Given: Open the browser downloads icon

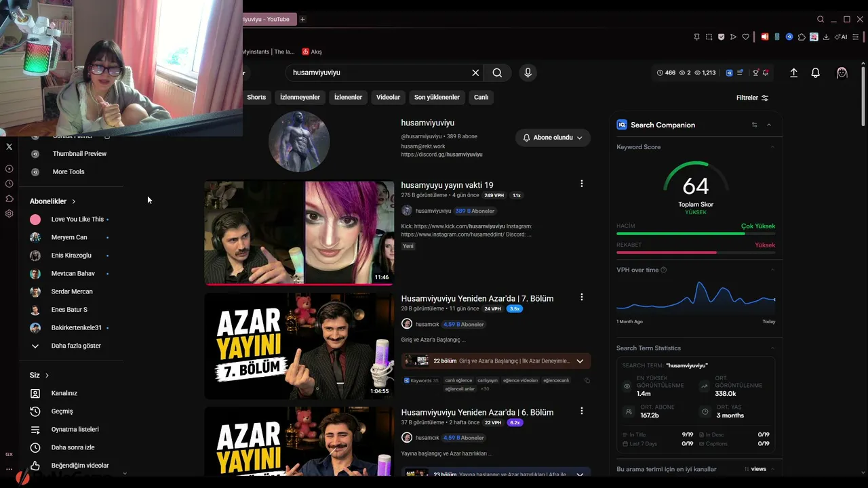Looking at the screenshot, I should point(826,37).
